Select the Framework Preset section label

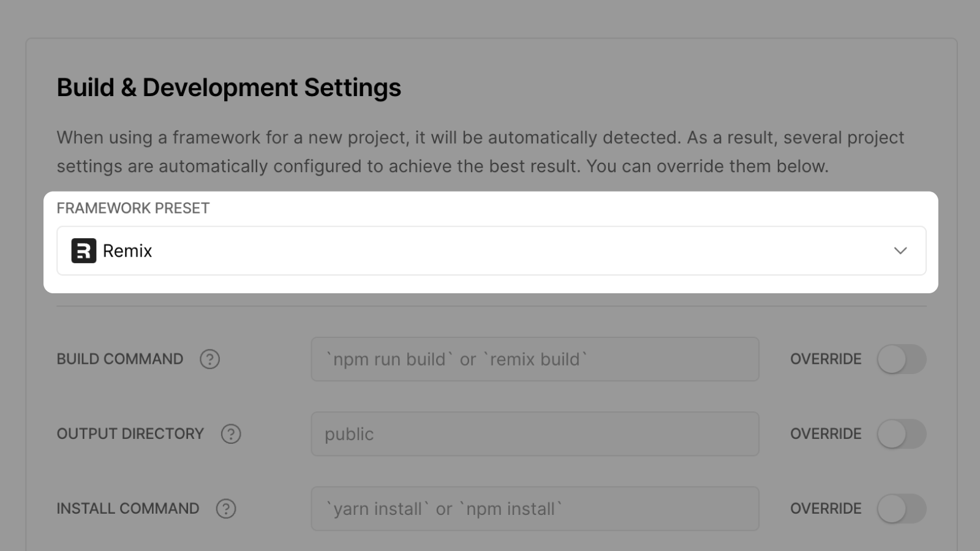tap(133, 208)
